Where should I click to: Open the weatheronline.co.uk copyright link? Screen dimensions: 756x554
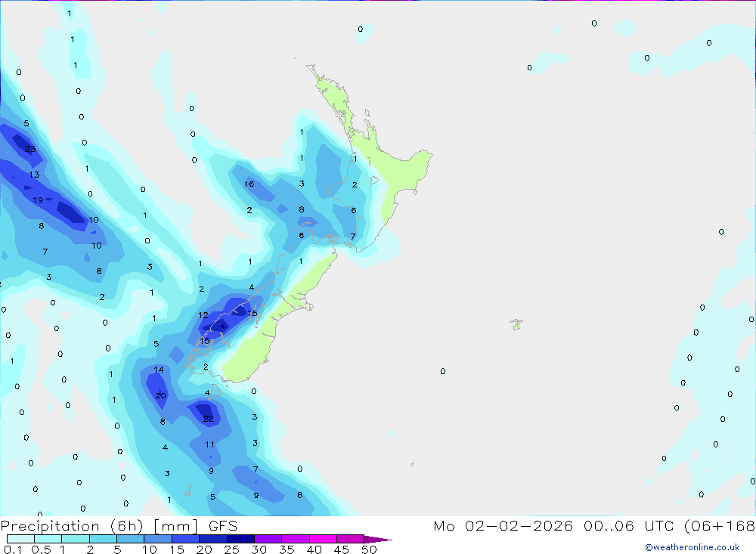[692, 547]
